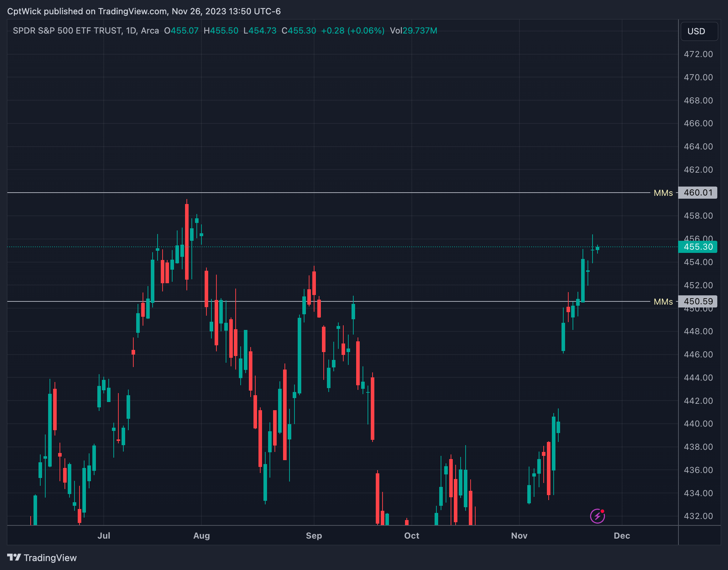Click the Sep label on time axis
The width and height of the screenshot is (728, 570).
(x=314, y=536)
